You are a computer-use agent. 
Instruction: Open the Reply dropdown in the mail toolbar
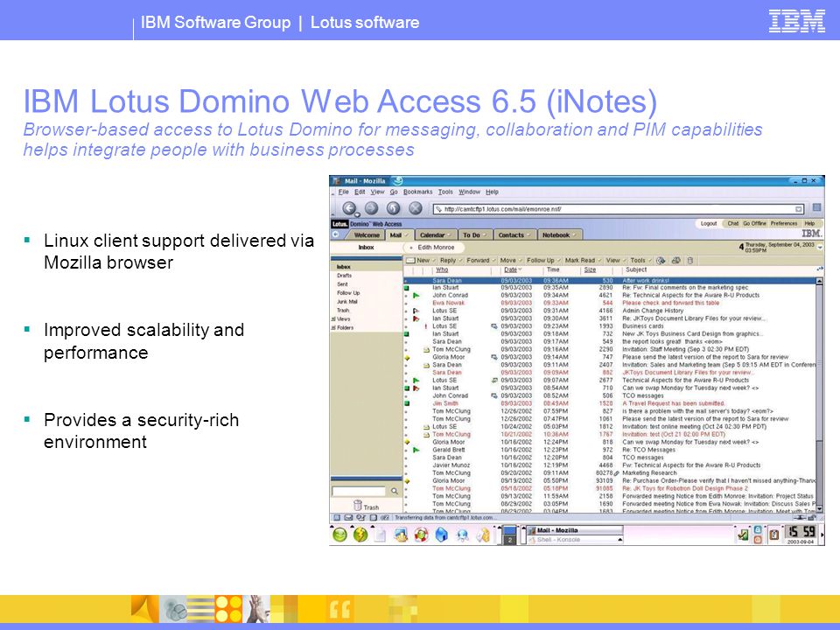click(x=459, y=261)
